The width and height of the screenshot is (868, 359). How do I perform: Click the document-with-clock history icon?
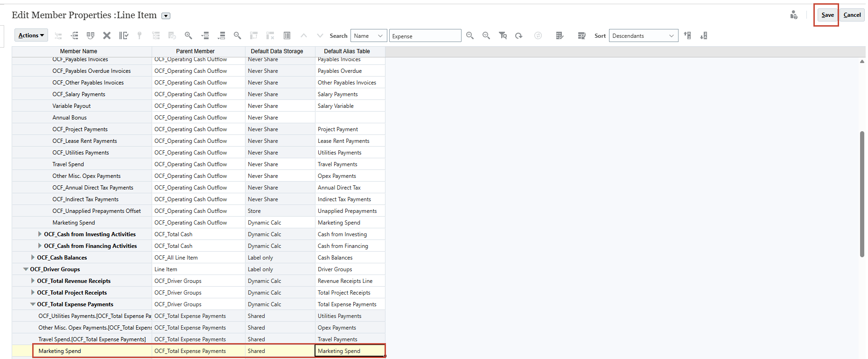coord(172,35)
